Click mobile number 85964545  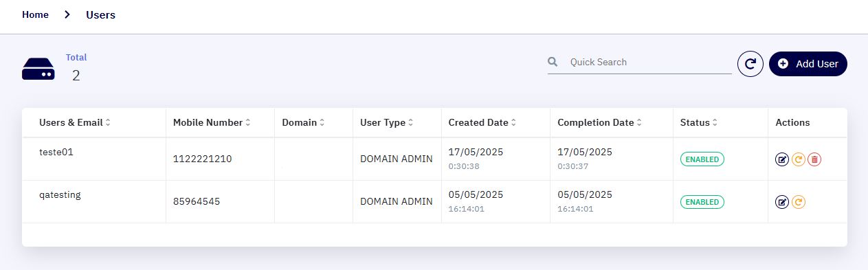pos(196,202)
